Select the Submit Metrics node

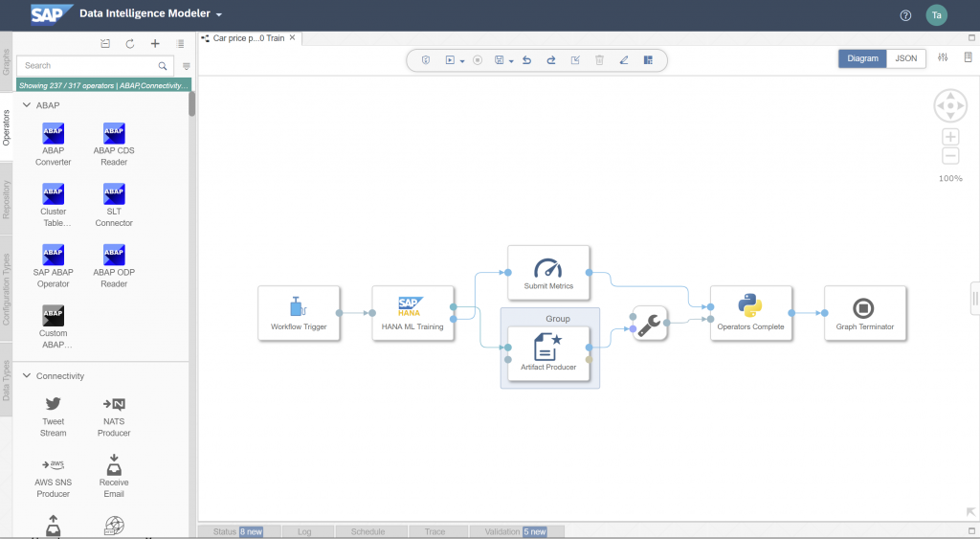pos(548,273)
